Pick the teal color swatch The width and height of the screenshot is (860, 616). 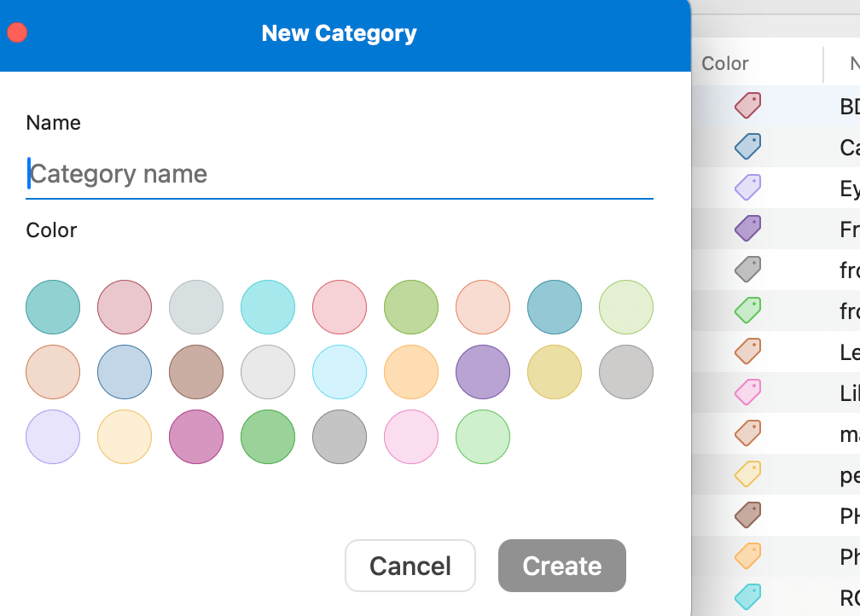[53, 307]
